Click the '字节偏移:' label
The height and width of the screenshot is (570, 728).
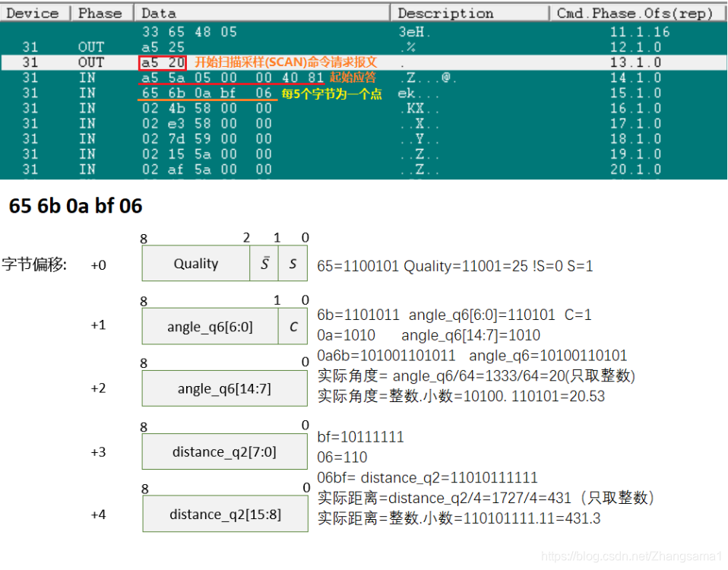click(x=34, y=264)
